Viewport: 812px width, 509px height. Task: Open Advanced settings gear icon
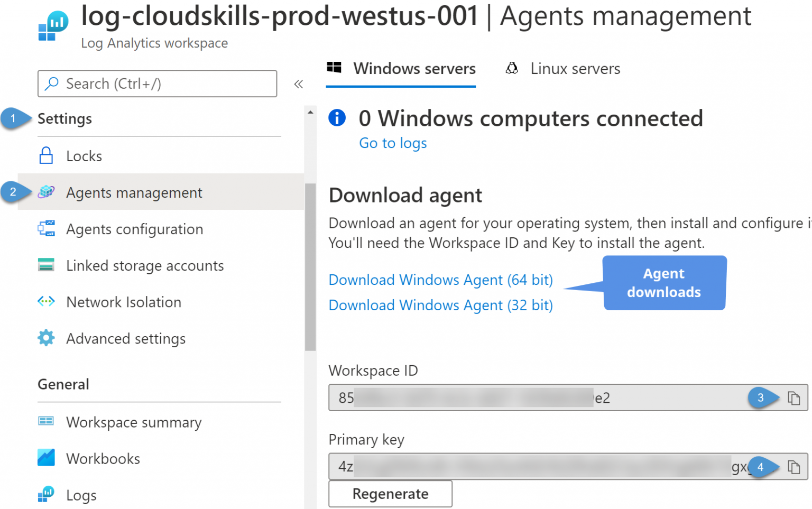pos(46,338)
